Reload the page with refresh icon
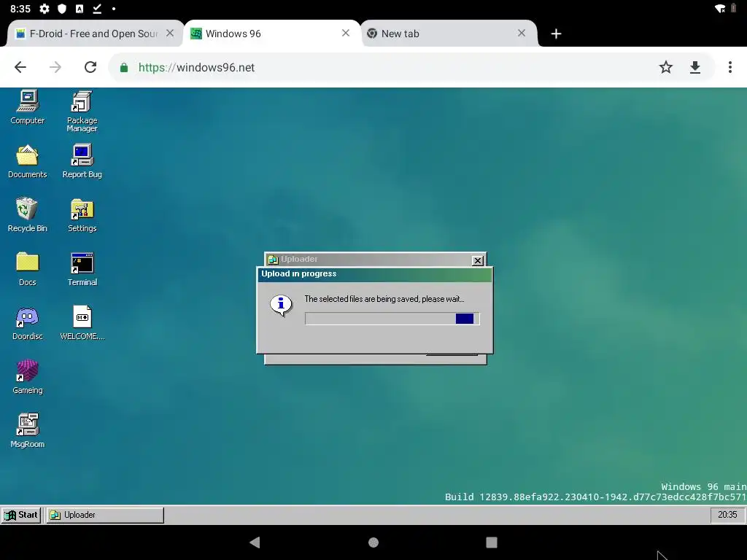Viewport: 747px width, 560px height. click(x=90, y=67)
